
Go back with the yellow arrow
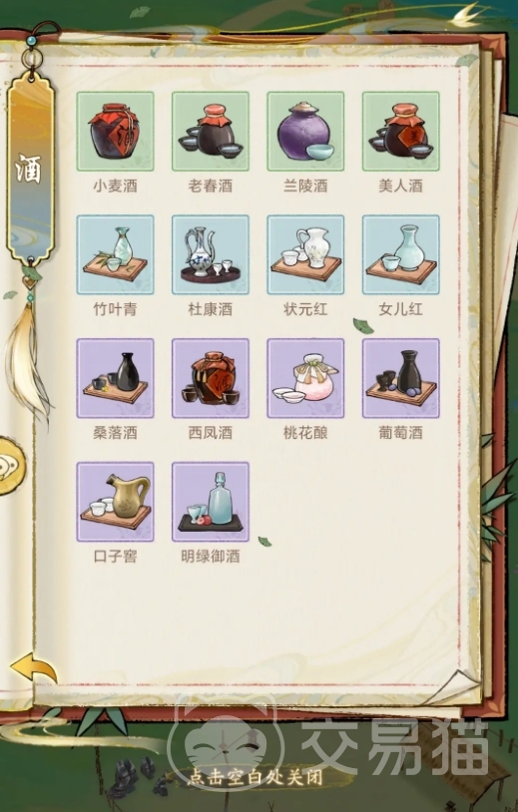coord(34,668)
